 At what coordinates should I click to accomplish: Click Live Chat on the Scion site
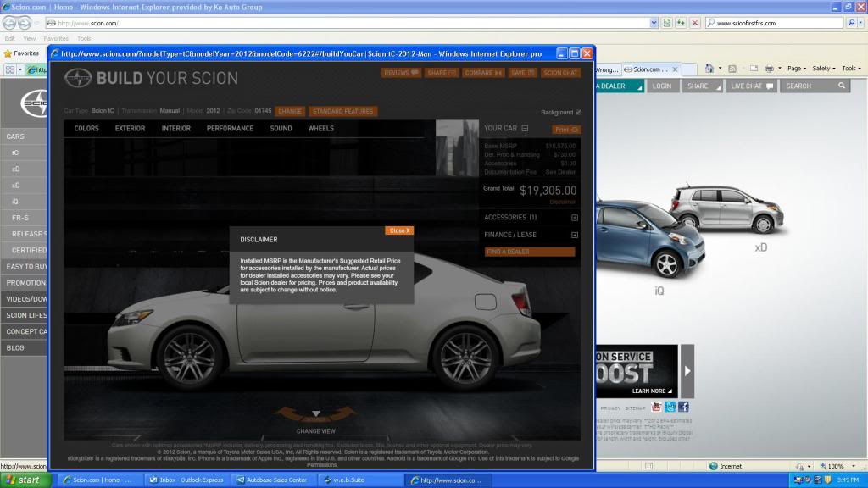click(751, 86)
